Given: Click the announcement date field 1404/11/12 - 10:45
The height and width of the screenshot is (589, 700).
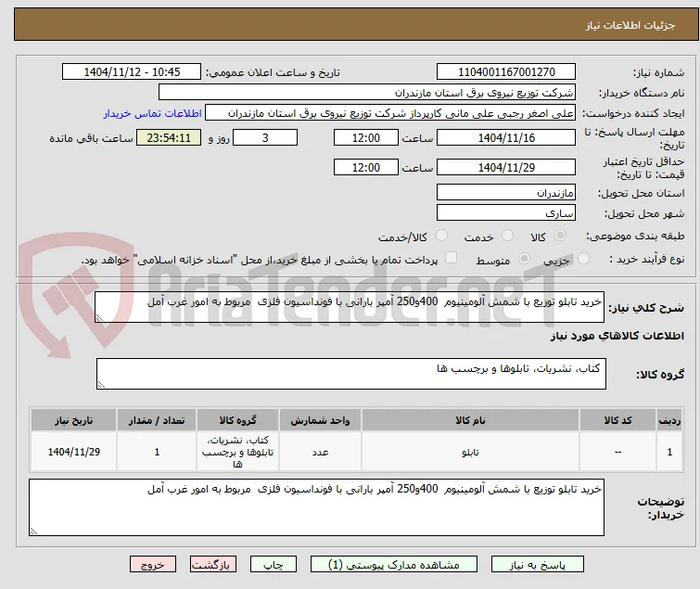Looking at the screenshot, I should (132, 72).
